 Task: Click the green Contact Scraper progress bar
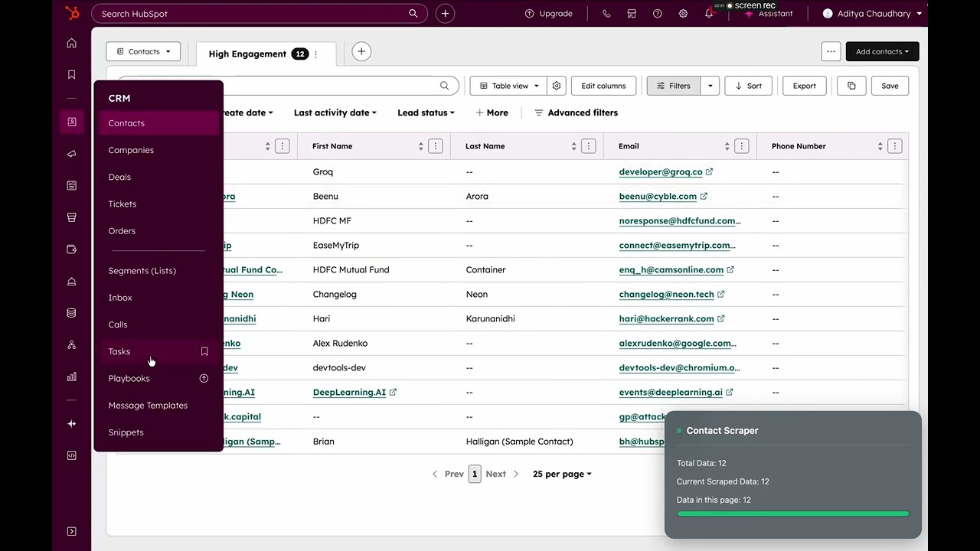point(792,514)
